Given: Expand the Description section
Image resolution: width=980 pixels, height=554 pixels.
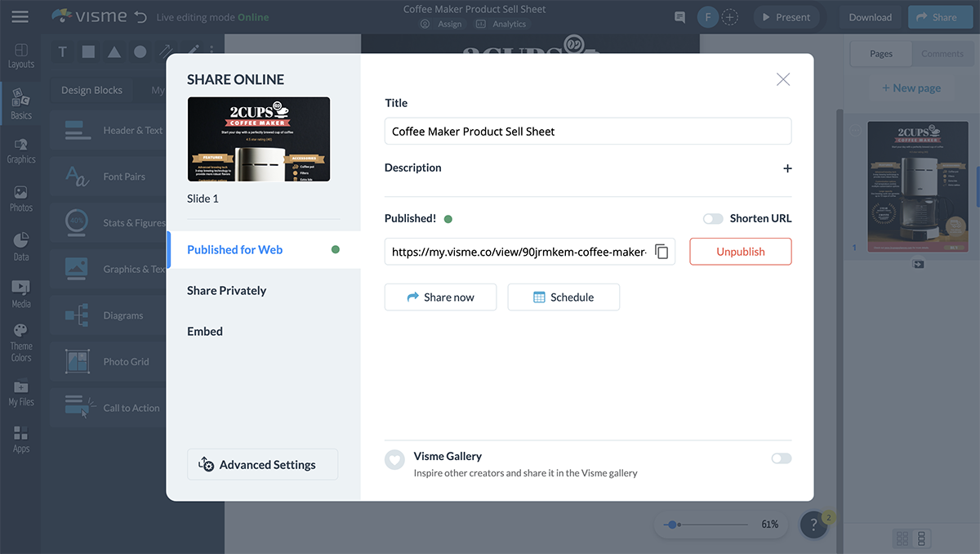Looking at the screenshot, I should coord(786,168).
